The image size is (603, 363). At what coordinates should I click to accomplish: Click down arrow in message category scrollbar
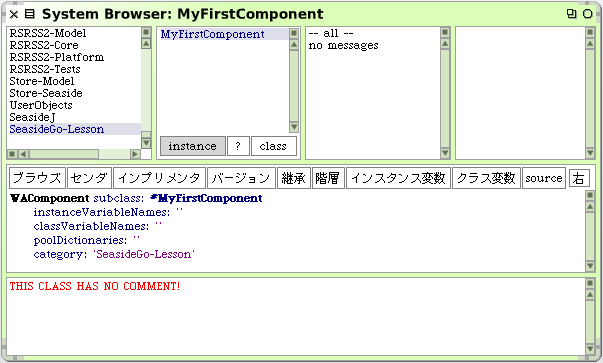point(445,153)
